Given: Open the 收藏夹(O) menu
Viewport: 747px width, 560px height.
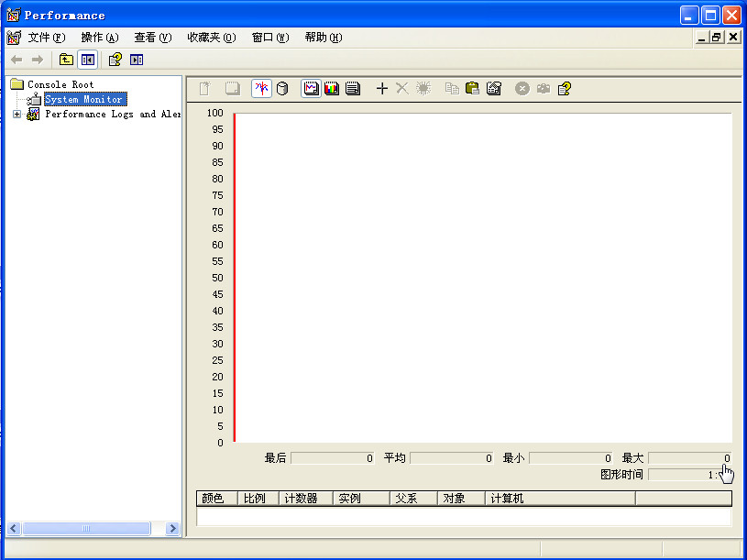Looking at the screenshot, I should coord(212,38).
